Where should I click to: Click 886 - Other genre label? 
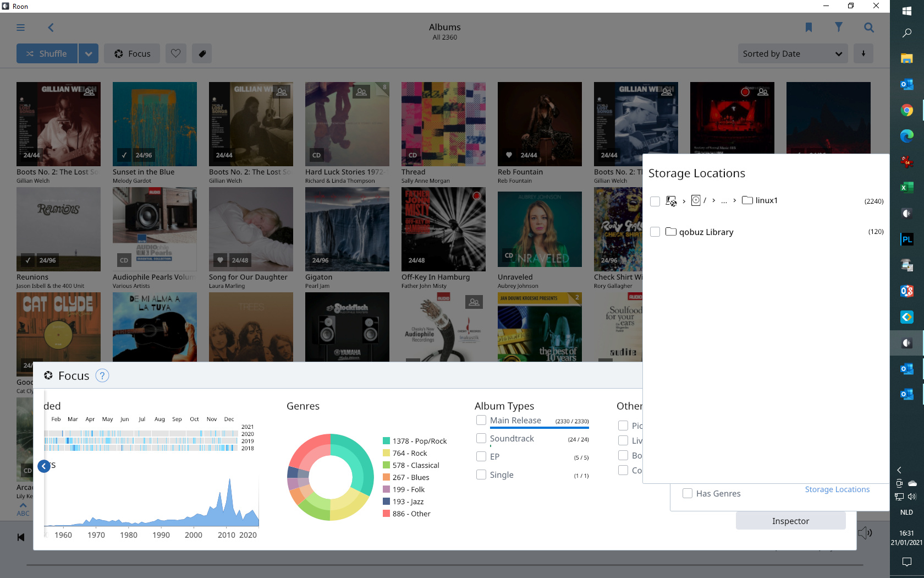point(411,514)
